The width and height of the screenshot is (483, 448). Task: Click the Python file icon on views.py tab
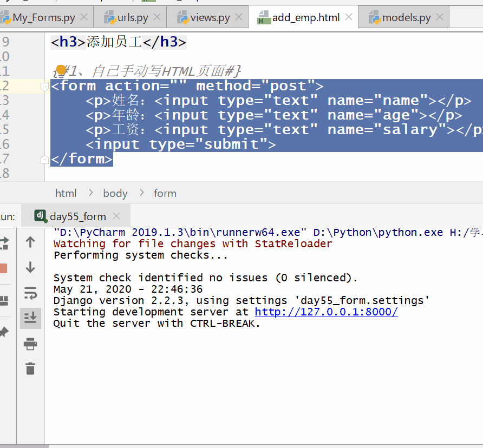tap(183, 17)
